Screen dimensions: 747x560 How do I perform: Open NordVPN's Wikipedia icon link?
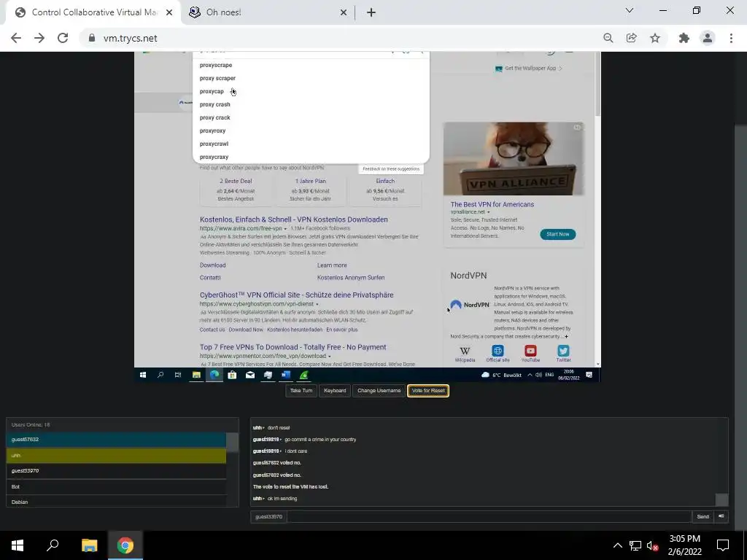tap(465, 354)
